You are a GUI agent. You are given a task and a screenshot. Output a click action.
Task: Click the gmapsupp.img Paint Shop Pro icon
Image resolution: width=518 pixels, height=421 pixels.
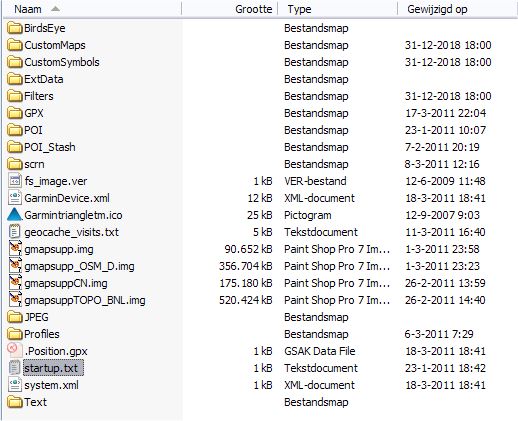[15, 249]
